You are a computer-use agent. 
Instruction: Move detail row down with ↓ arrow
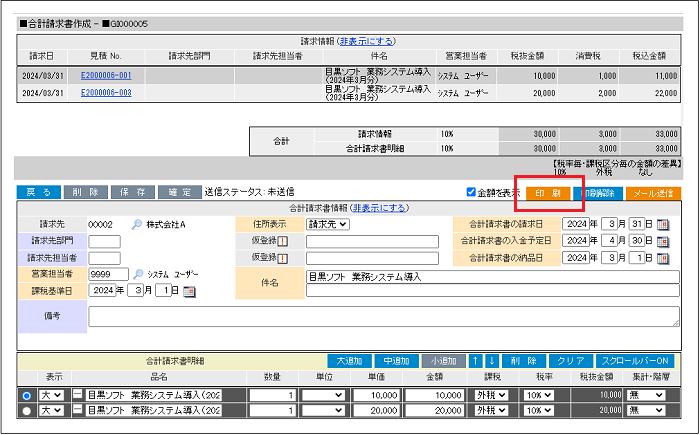[x=490, y=360]
